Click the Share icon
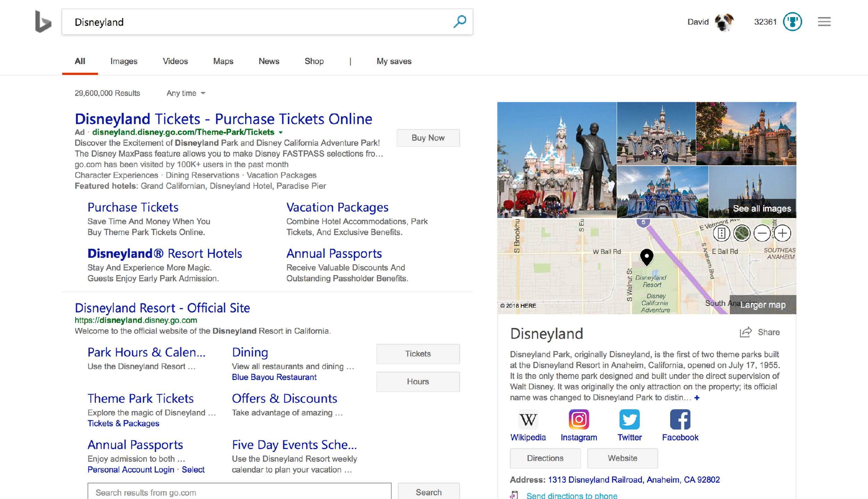This screenshot has height=499, width=868. tap(745, 332)
